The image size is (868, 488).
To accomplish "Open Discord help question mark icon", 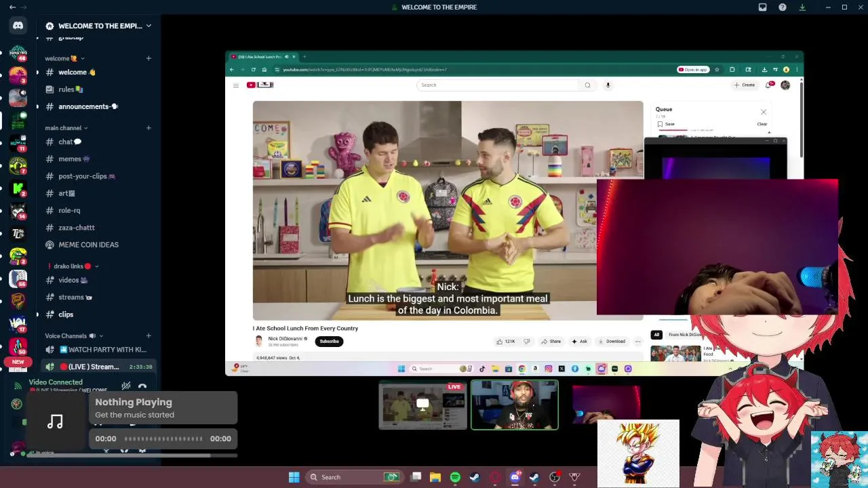I will [x=783, y=7].
